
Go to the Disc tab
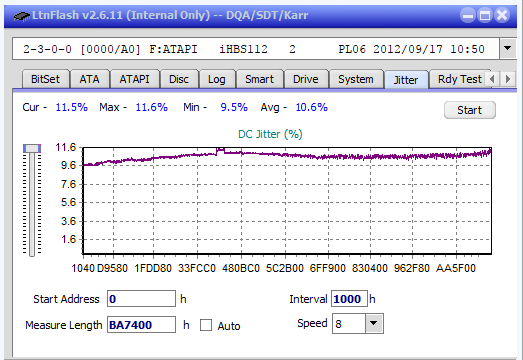point(179,79)
